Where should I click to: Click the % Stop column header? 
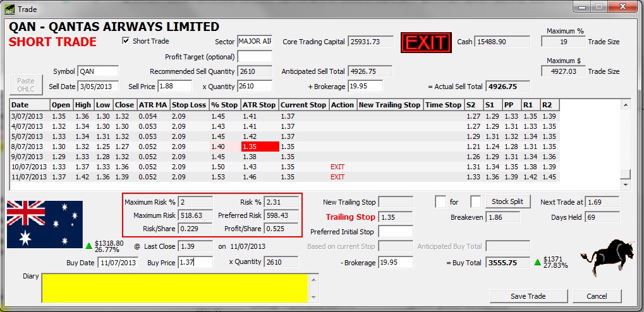[224, 105]
